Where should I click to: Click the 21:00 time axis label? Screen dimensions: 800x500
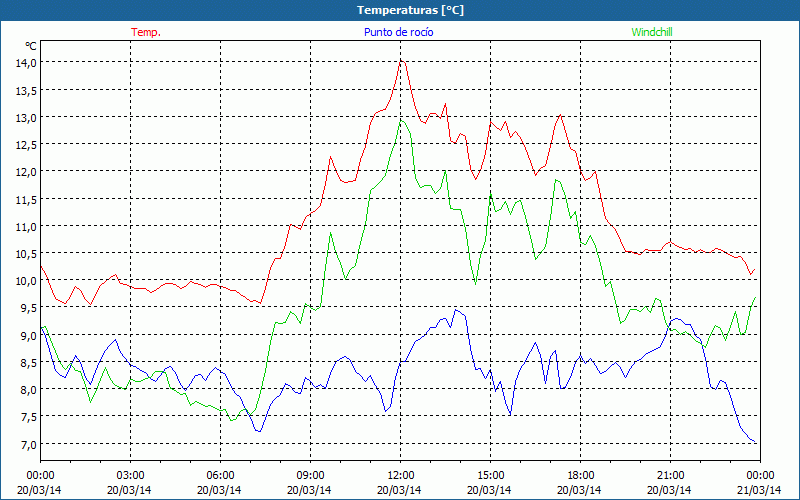coord(670,476)
